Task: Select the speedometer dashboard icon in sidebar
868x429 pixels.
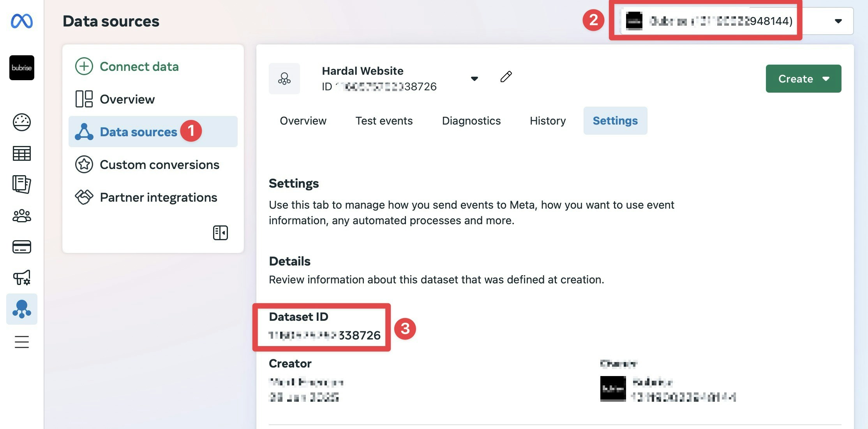Action: [21, 122]
